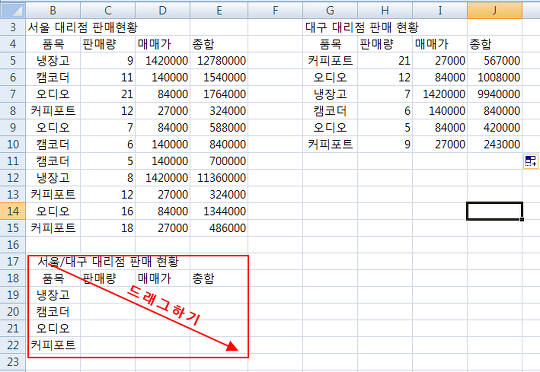Click title cell '서울/대구 대리점 판매 현황'
Image resolution: width=540 pixels, height=372 pixels.
pos(108,262)
